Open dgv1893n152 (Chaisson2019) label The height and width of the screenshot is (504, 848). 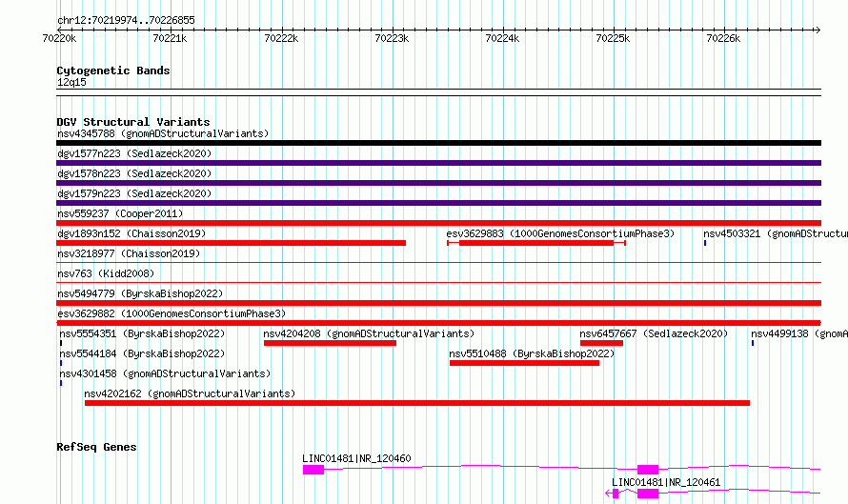pos(131,233)
